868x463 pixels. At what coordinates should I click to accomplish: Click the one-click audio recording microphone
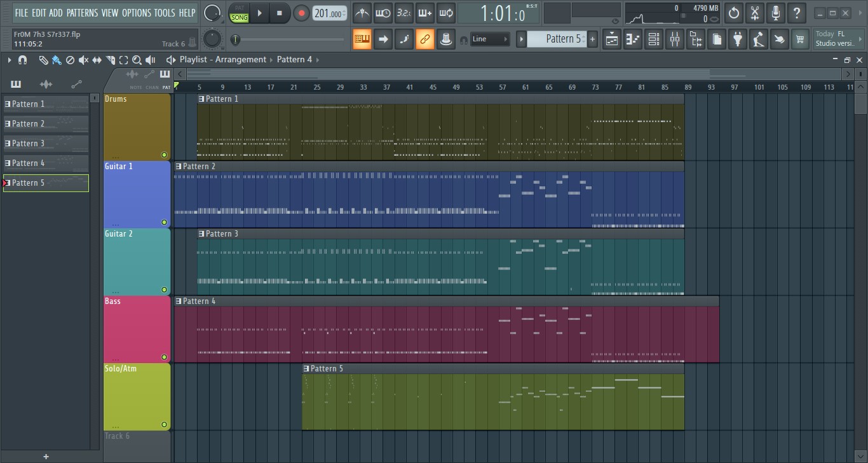click(776, 13)
